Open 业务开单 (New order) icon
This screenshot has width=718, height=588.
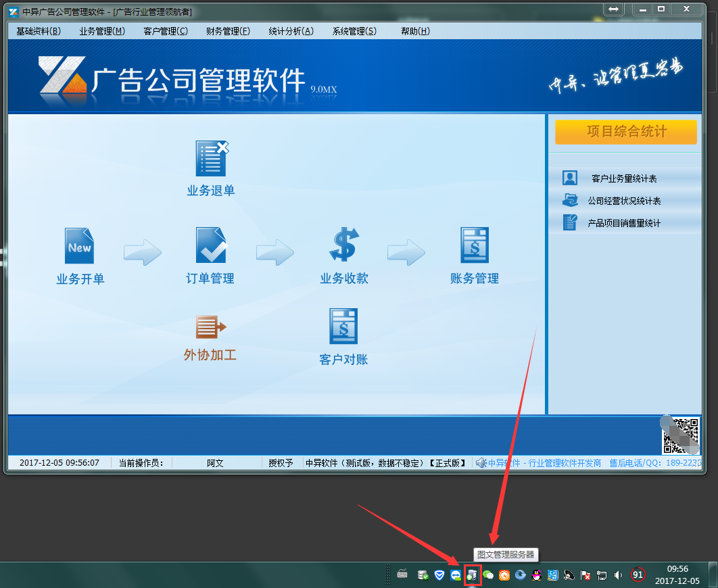(x=79, y=246)
